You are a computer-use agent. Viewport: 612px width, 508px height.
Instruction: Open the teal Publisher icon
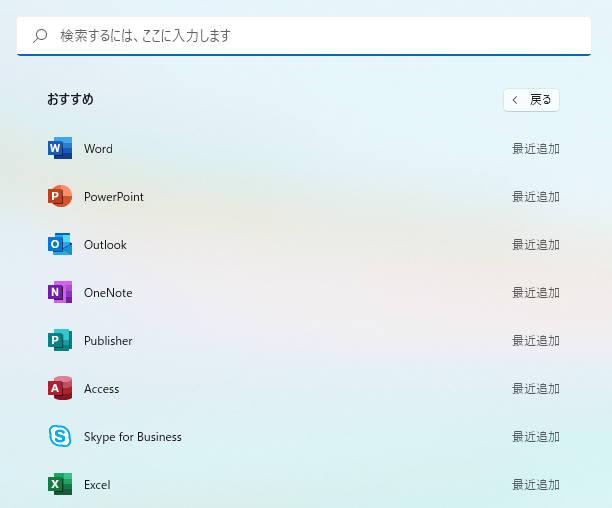pos(60,340)
